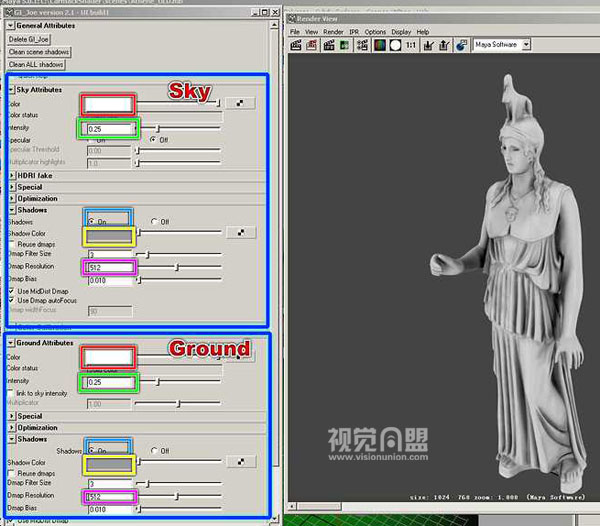600x526 pixels.
Task: Expand the HDRI fake section
Action: [12, 176]
